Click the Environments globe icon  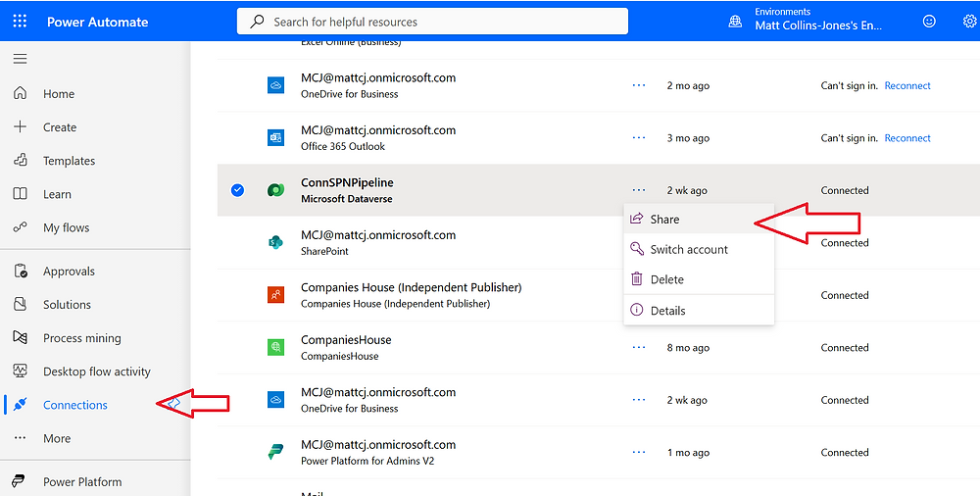point(736,22)
